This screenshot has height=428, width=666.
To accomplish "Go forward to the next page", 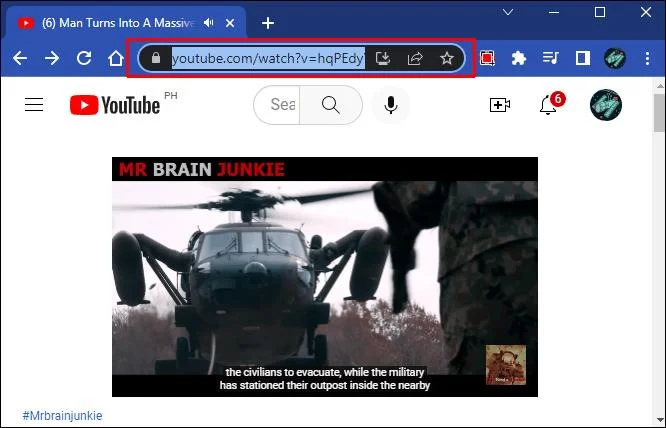I will point(52,58).
